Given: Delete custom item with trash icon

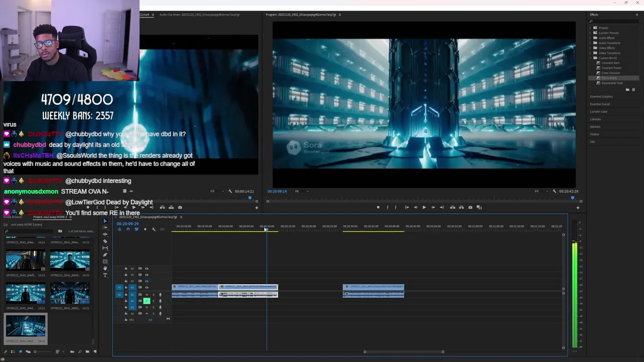Looking at the screenshot, I should (x=633, y=89).
